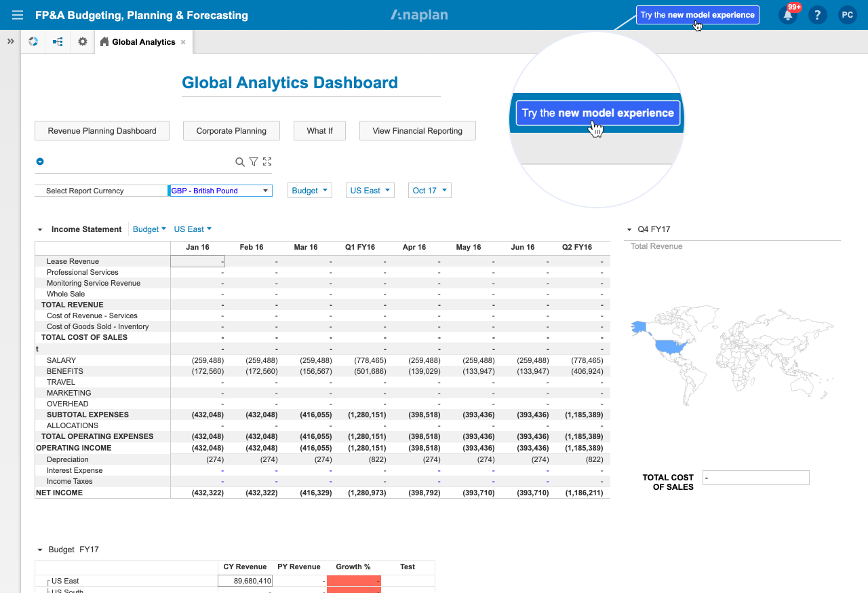Click the Q2 FY16 column header
This screenshot has height=593, width=868.
point(577,247)
